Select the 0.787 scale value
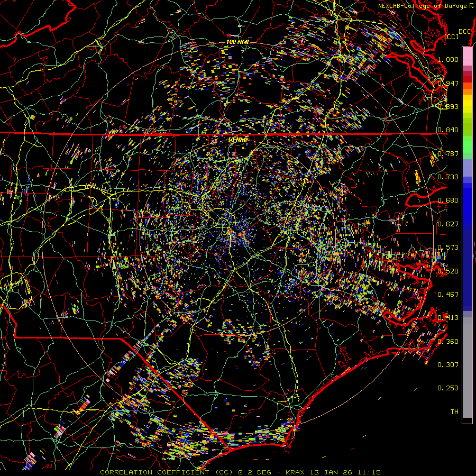 (x=448, y=153)
